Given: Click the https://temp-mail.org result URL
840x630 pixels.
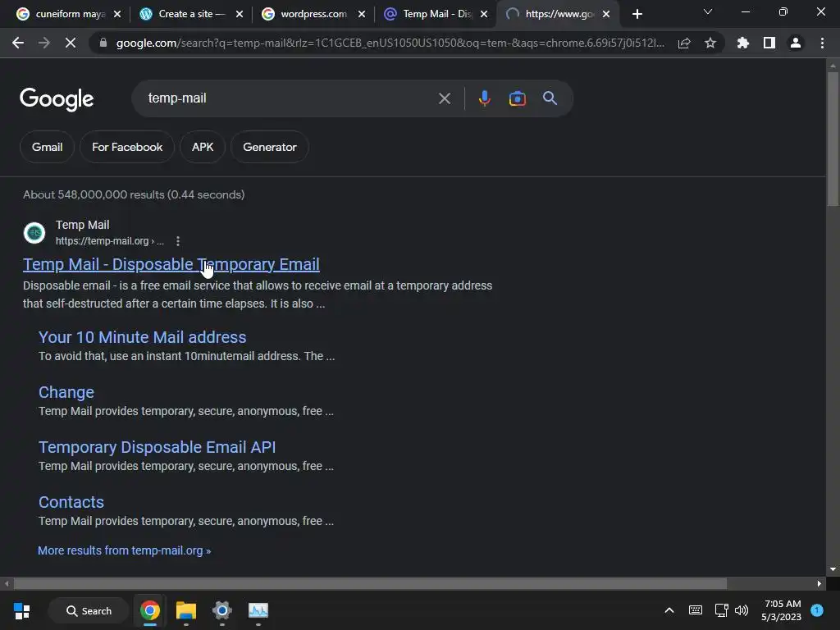Looking at the screenshot, I should (x=109, y=241).
